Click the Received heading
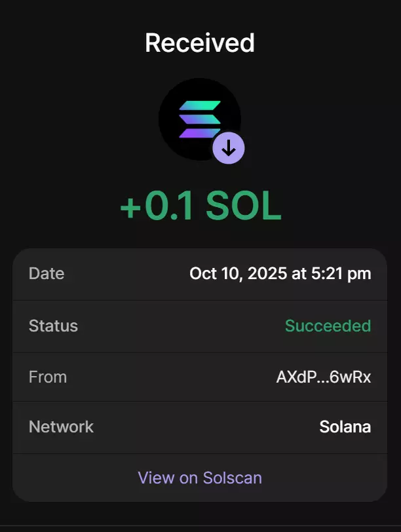 (x=200, y=43)
